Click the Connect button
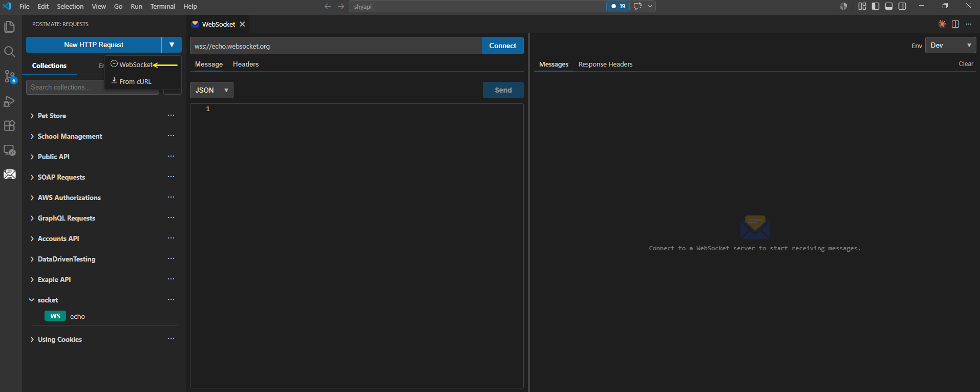980x392 pixels. click(503, 46)
